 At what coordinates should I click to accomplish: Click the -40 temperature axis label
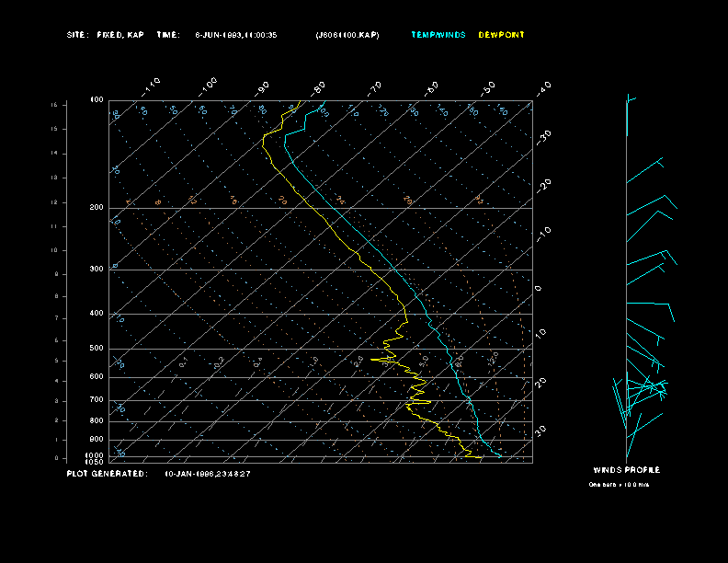543,86
